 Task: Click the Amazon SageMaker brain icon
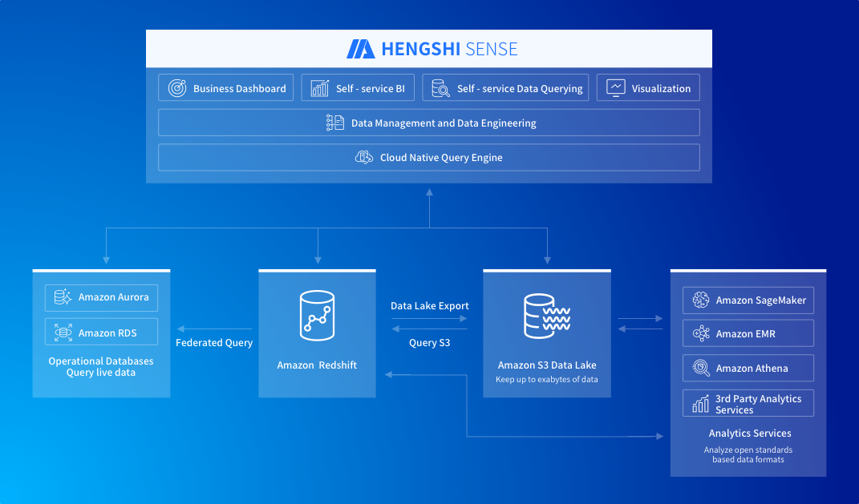[x=701, y=300]
